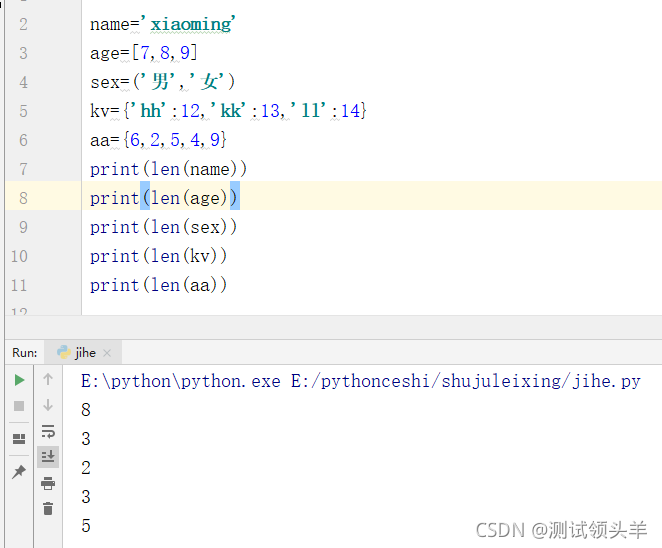Click the Print console output icon

click(x=48, y=483)
